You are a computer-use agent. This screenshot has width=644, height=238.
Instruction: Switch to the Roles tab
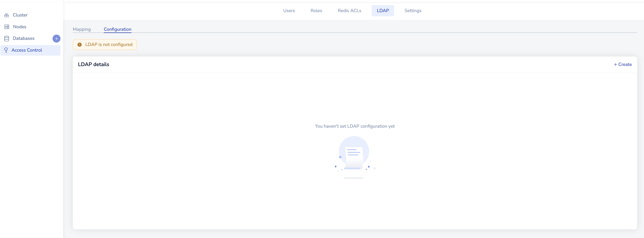(316, 11)
